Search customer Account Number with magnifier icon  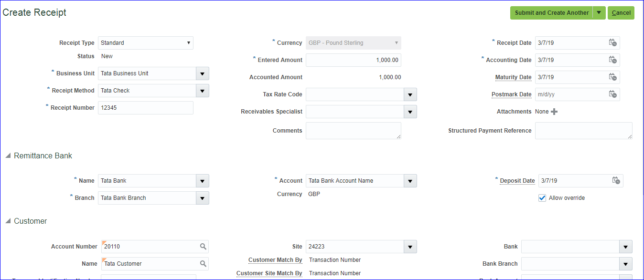click(203, 247)
